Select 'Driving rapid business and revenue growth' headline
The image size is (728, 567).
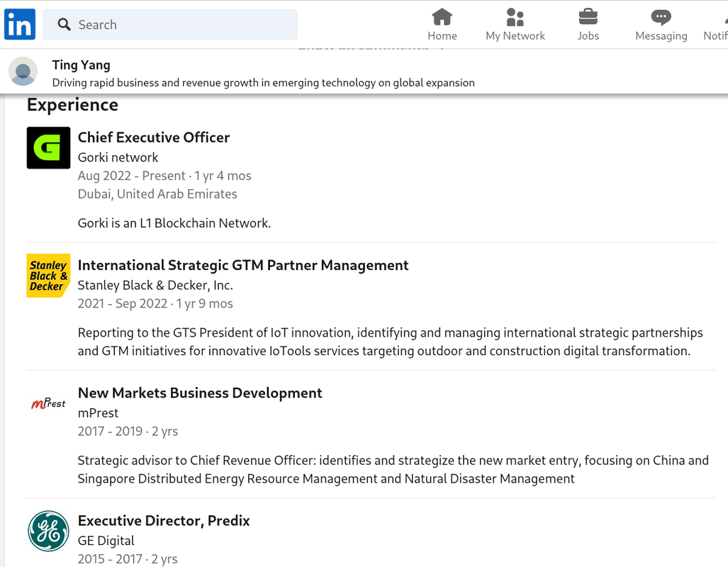[263, 83]
